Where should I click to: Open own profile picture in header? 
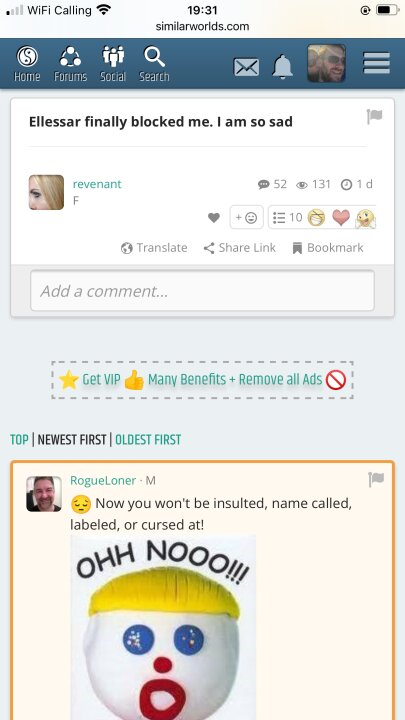[x=326, y=63]
